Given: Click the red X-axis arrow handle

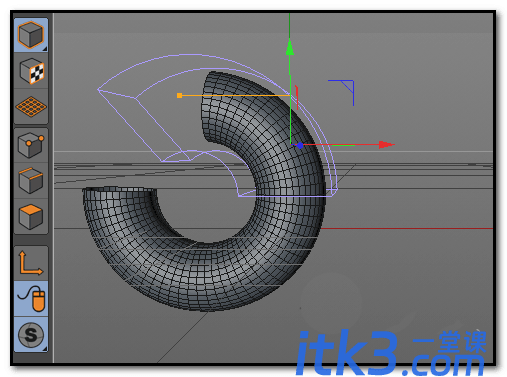Looking at the screenshot, I should coord(387,145).
